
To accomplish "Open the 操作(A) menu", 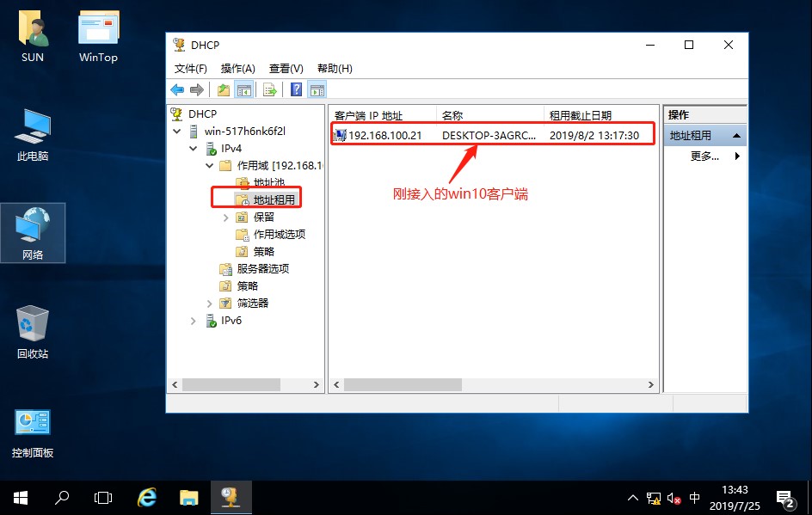I will click(237, 68).
